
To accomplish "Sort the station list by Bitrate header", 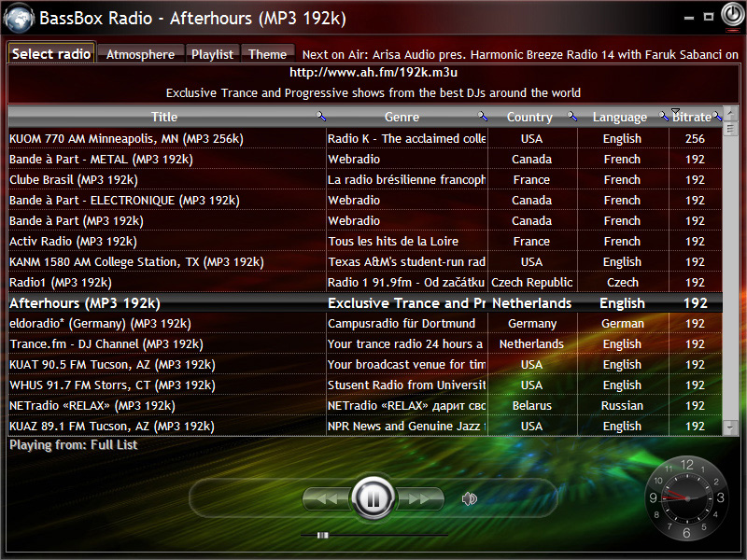I will coord(692,117).
